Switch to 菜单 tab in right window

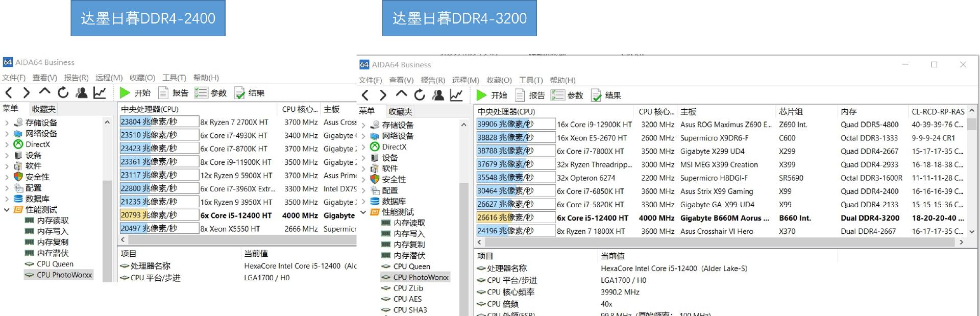pos(367,111)
